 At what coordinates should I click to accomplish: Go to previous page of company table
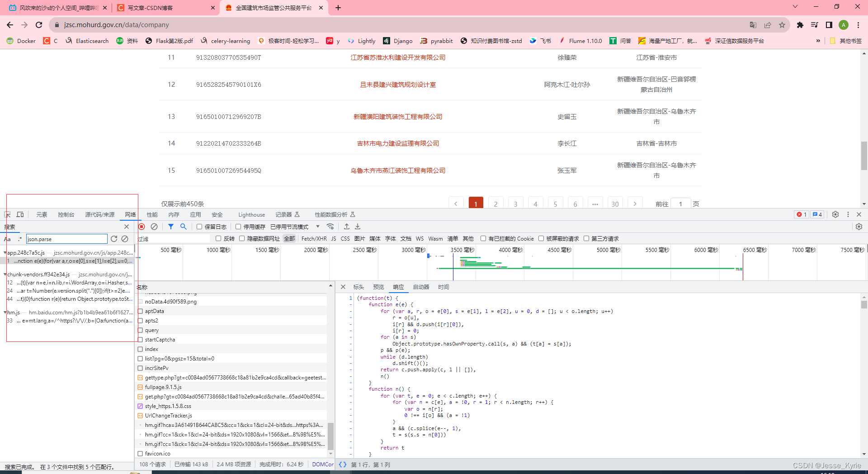tap(456, 204)
